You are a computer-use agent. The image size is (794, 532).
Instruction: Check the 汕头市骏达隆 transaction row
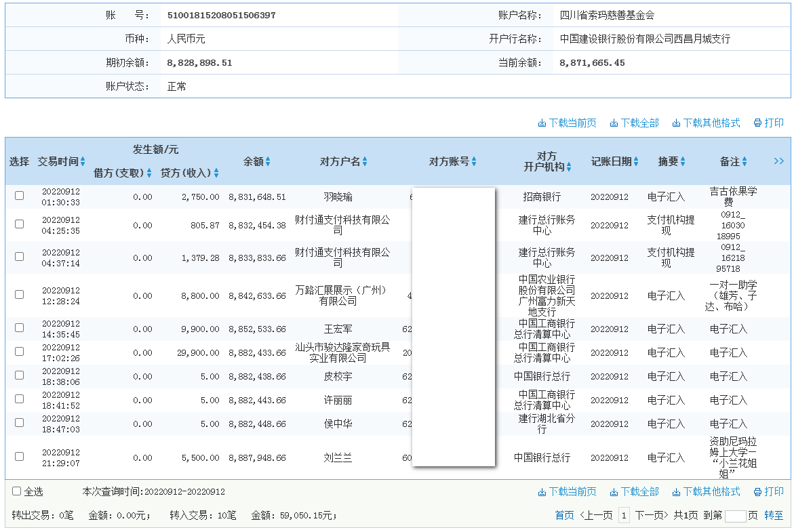tap(19, 351)
